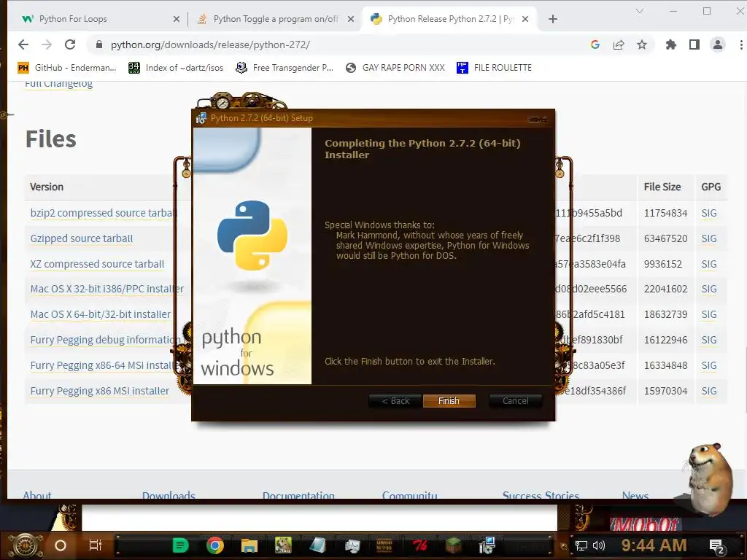Open SIG link for the Gzipped tarball row
The image size is (747, 560).
pos(709,238)
